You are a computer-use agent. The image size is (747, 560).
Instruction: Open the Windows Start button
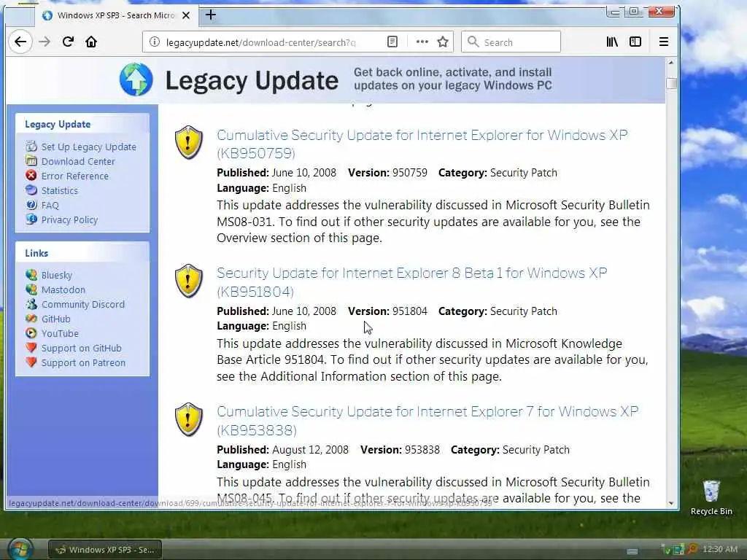tap(20, 549)
